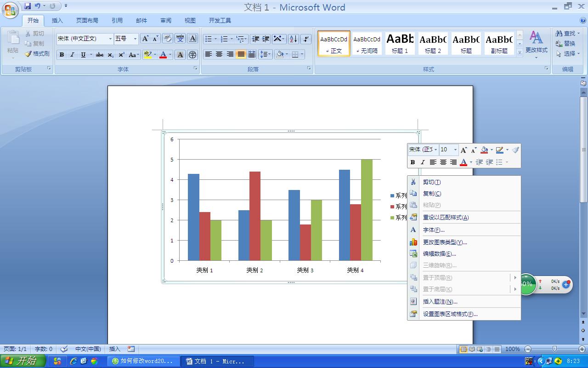Click 编辑数据 in the context menu
The height and width of the screenshot is (368, 588).
pos(439,253)
